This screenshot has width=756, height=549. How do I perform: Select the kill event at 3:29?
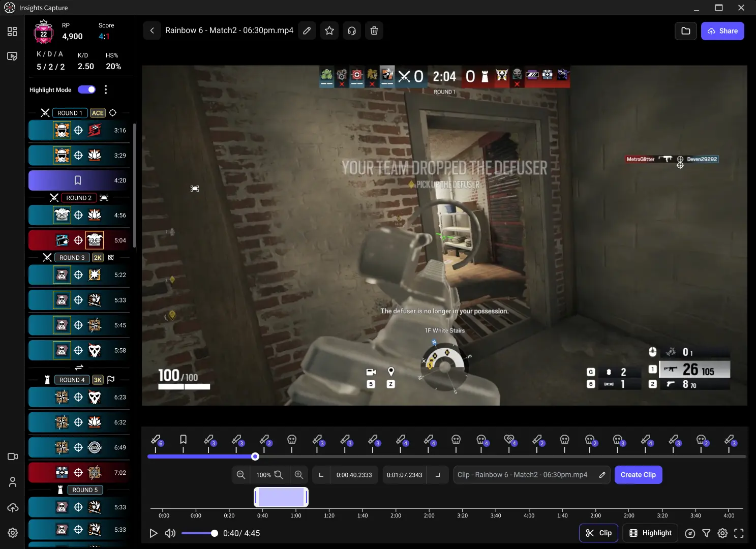[79, 156]
